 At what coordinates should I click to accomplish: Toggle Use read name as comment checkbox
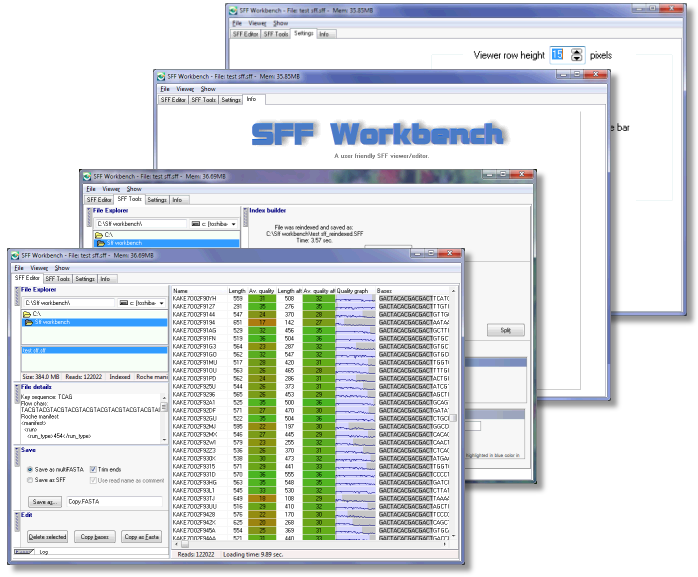[x=93, y=480]
